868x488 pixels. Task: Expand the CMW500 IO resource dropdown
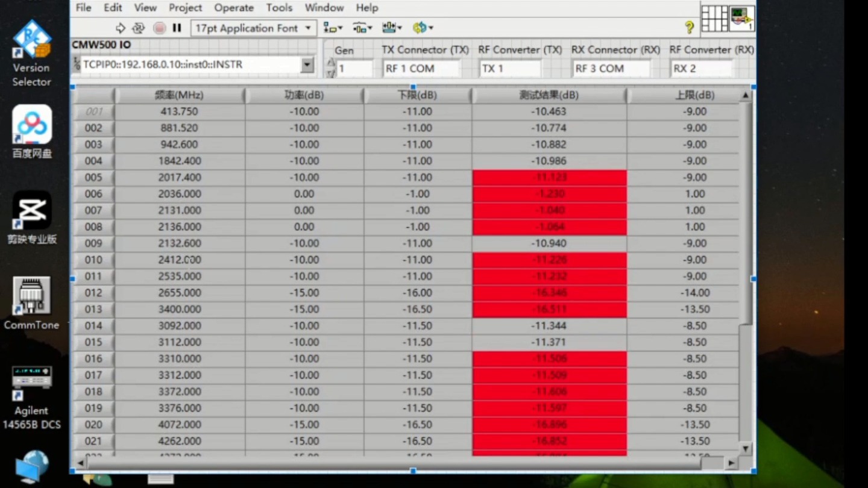coord(307,65)
